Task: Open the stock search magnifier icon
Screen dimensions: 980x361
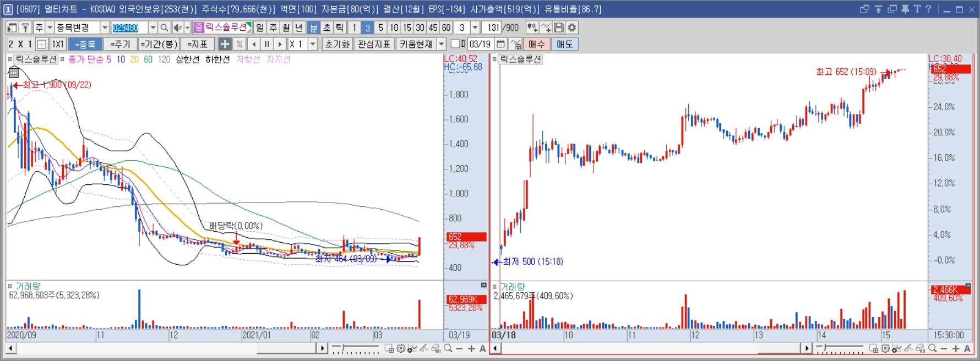Action: pyautogui.click(x=164, y=28)
